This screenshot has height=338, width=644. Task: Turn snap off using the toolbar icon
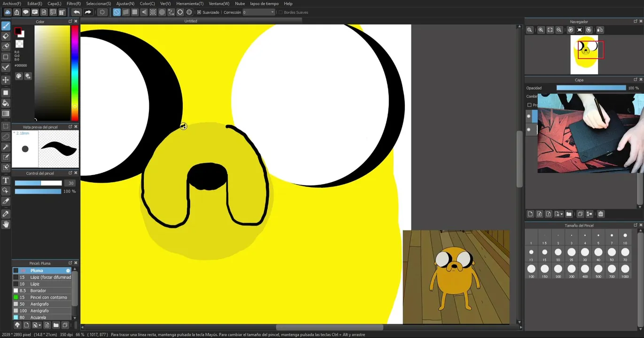pos(116,12)
